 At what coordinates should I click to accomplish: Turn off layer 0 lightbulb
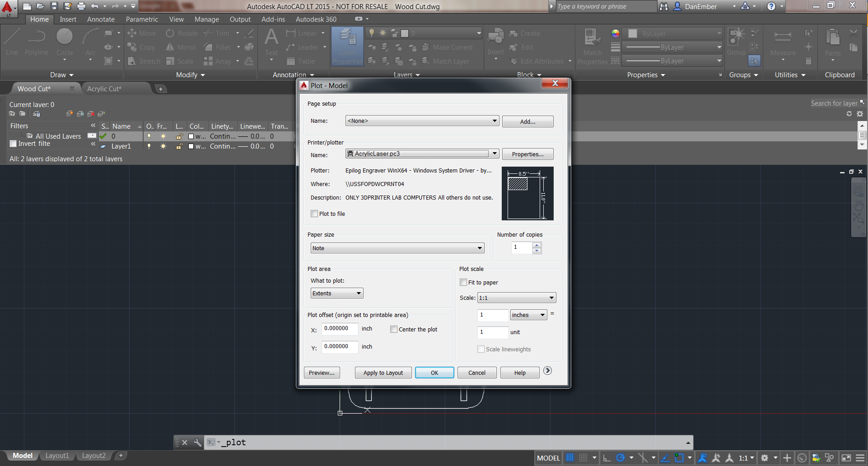(149, 136)
